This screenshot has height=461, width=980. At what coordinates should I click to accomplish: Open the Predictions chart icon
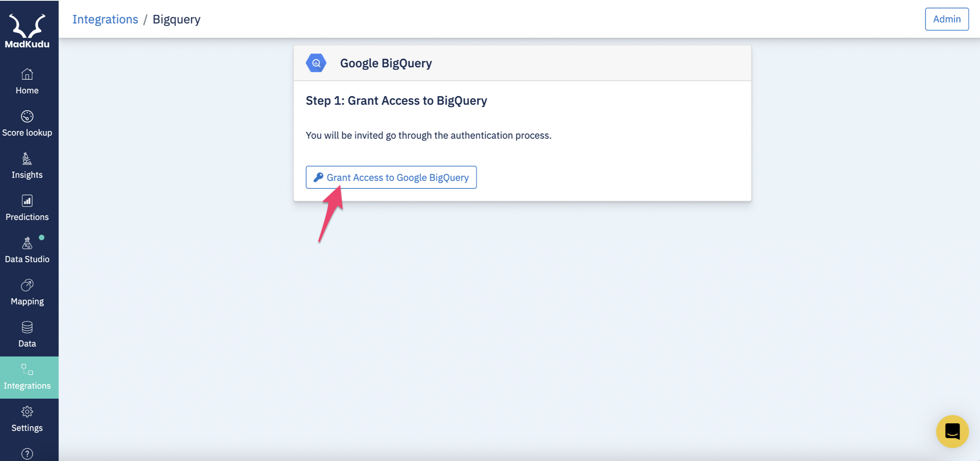point(27,200)
